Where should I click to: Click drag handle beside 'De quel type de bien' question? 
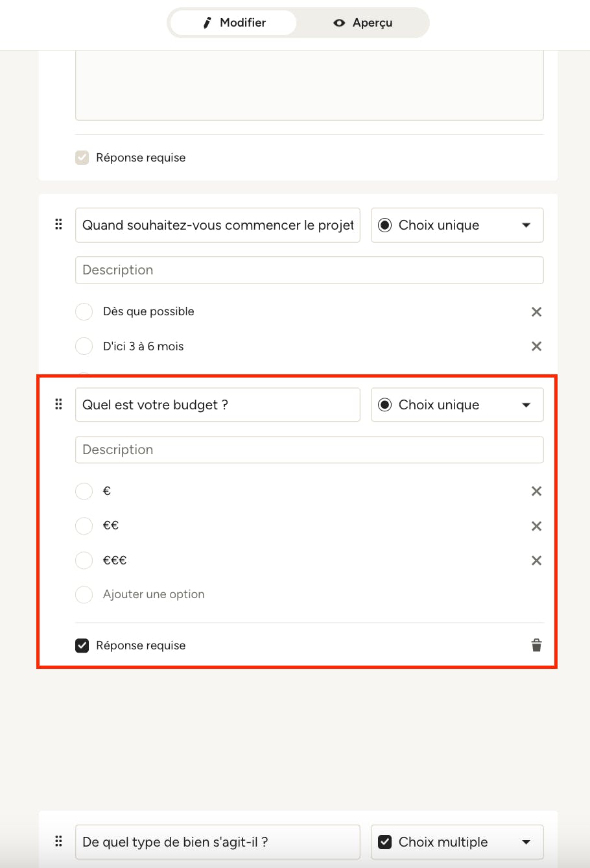coord(58,841)
